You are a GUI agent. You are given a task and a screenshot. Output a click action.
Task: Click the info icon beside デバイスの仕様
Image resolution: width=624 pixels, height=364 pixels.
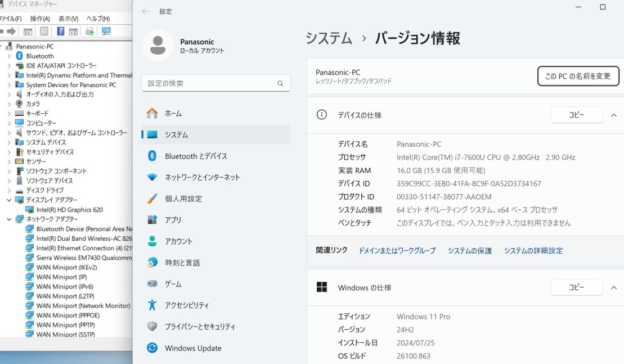321,115
